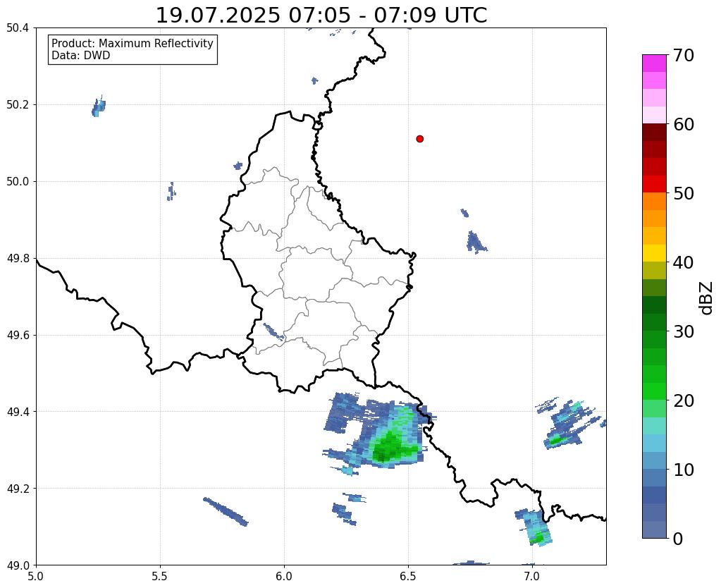Pick the magenta swatch at colorbar top
The height and width of the screenshot is (588, 721).
pyautogui.click(x=654, y=63)
